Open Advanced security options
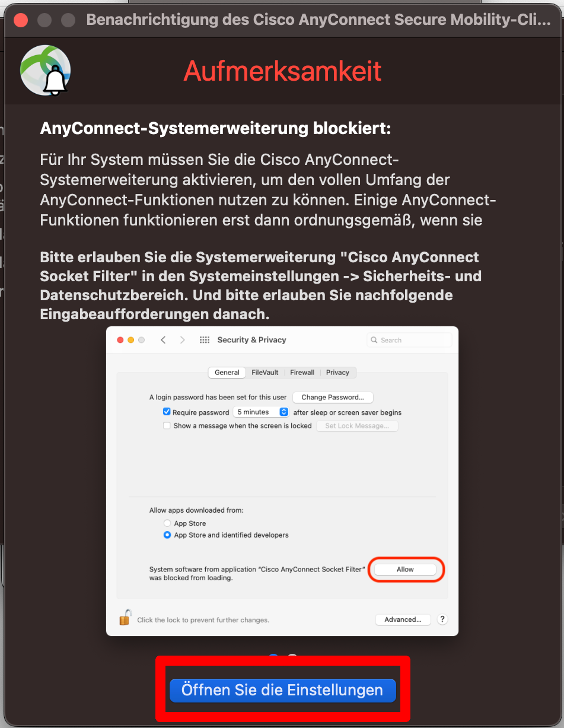 403,619
